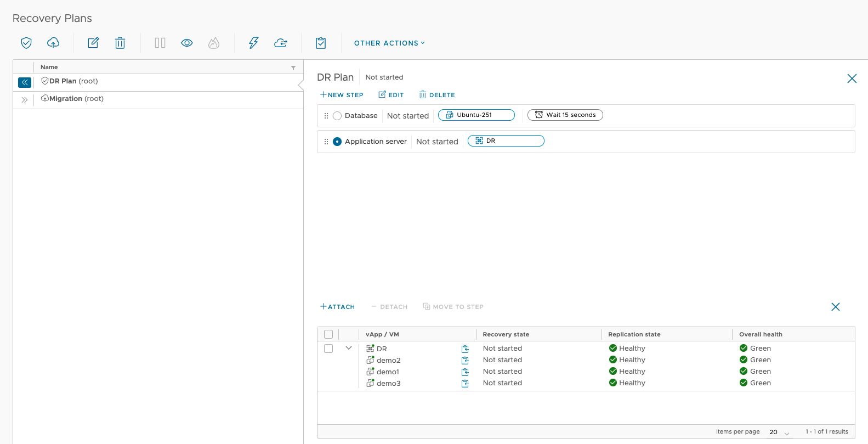This screenshot has width=868, height=444.
Task: Click the lightning bolt failover icon
Action: coord(253,43)
